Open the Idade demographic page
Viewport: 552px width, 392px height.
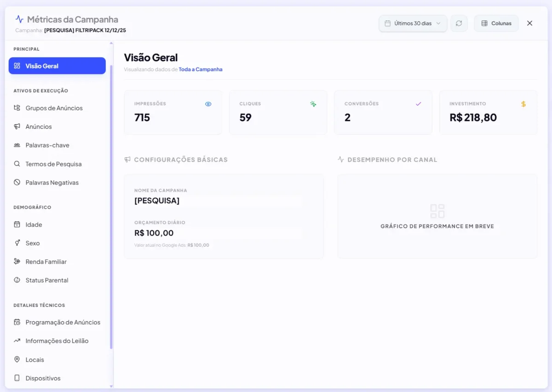[17, 224]
